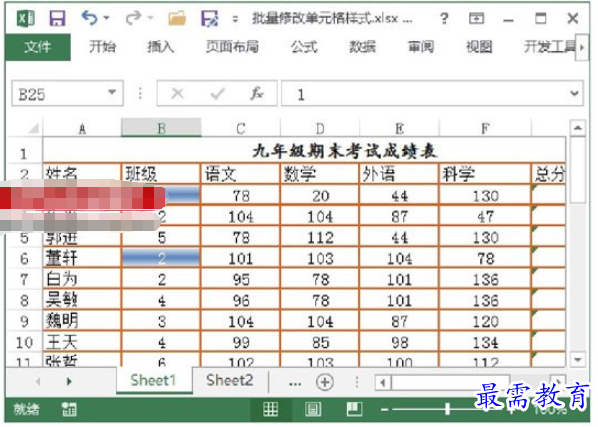The width and height of the screenshot is (598, 427).
Task: Select column C header
Action: click(240, 128)
